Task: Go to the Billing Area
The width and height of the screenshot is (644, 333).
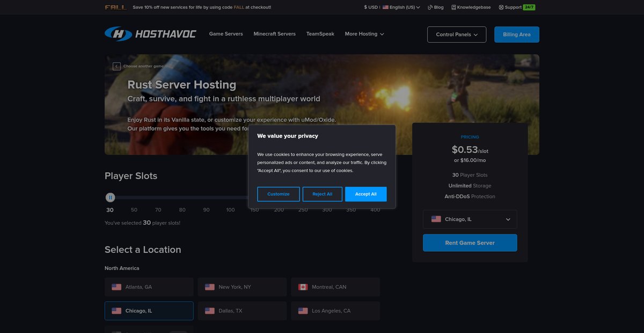Action: pos(517,34)
